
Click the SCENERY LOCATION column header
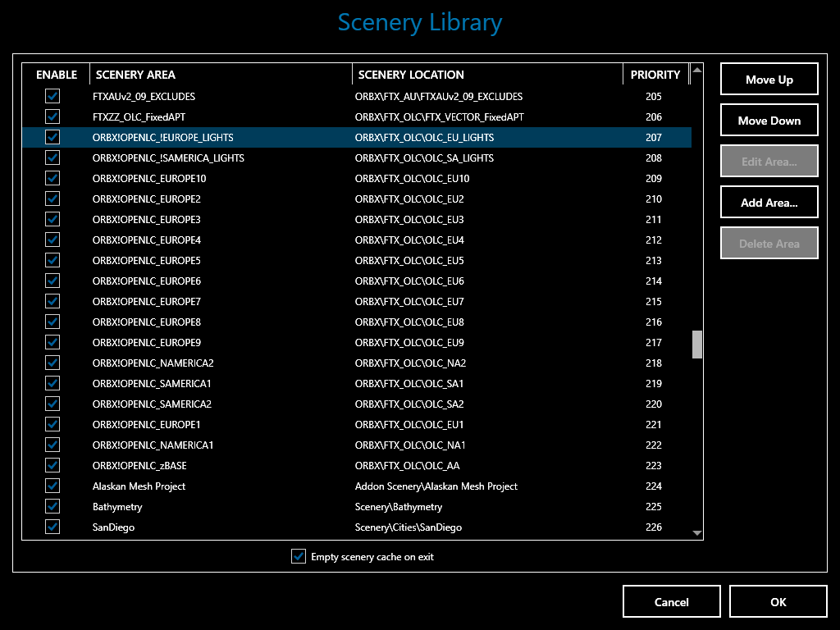487,75
